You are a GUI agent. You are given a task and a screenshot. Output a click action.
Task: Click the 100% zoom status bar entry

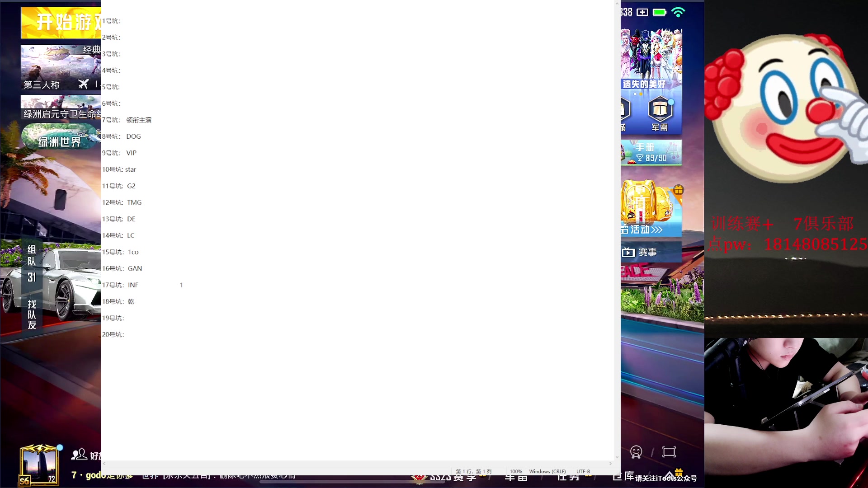(516, 471)
